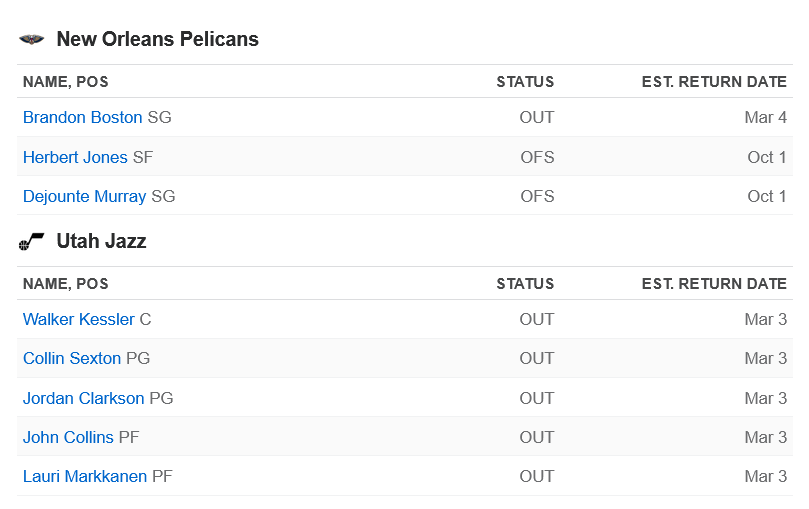Click the Collin Sexton link
Screen dimensions: 809x509
point(72,359)
